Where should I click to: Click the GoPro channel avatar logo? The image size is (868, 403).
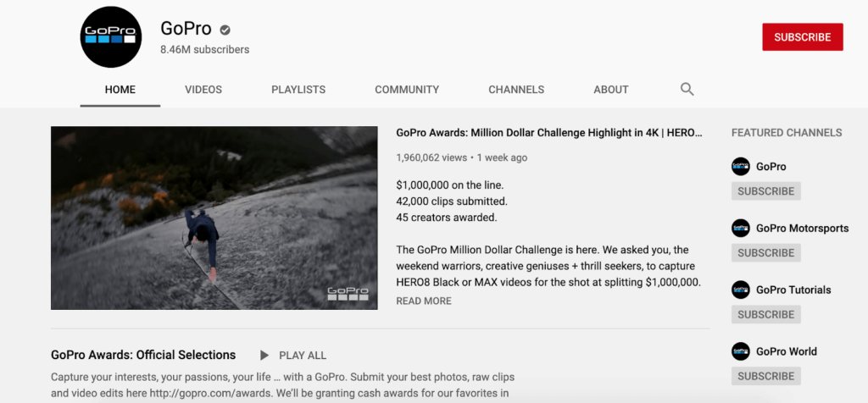click(111, 37)
